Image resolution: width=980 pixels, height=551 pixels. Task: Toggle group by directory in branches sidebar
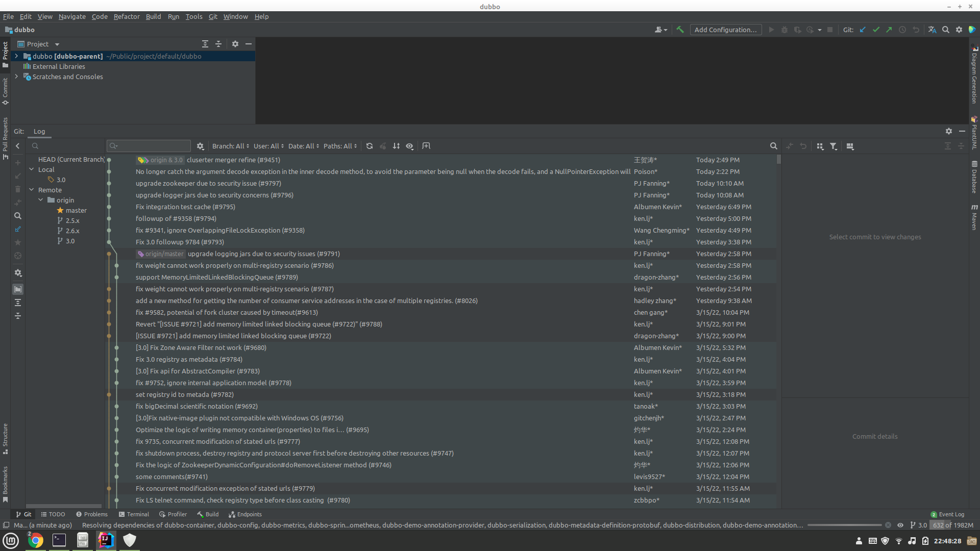[18, 289]
